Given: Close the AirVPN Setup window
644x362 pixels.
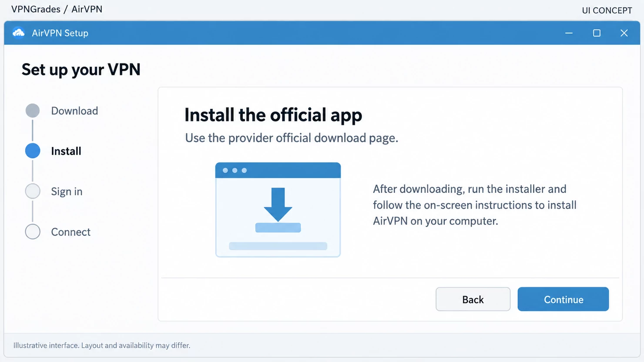Looking at the screenshot, I should pos(624,33).
